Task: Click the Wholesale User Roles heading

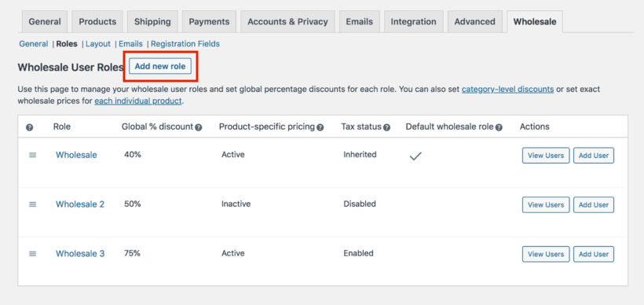Action: [x=71, y=68]
